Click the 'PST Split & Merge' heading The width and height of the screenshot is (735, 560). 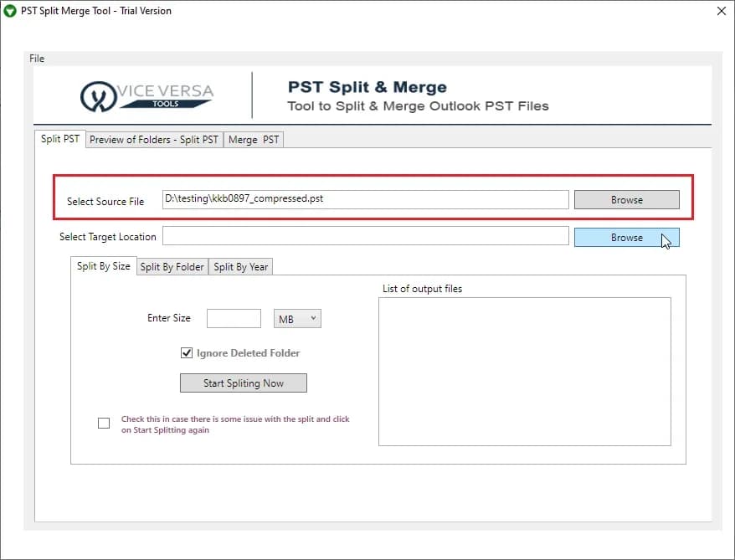pos(367,87)
